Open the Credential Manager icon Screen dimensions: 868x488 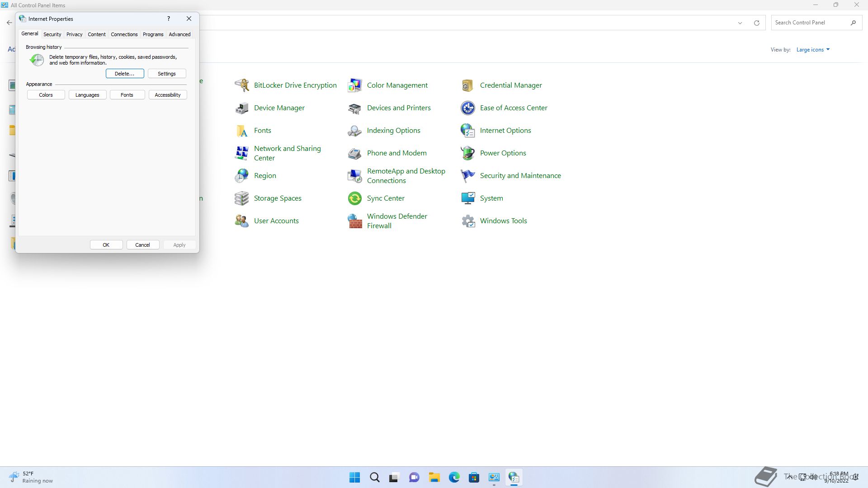coord(468,85)
